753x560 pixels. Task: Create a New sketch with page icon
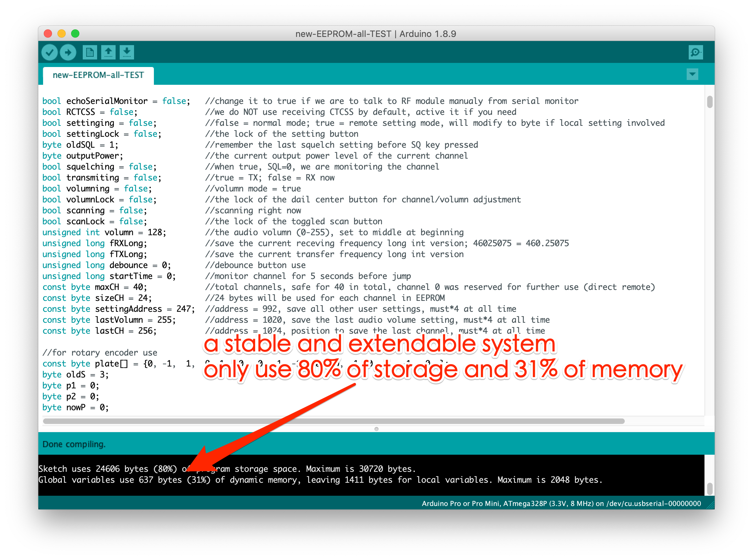(90, 52)
